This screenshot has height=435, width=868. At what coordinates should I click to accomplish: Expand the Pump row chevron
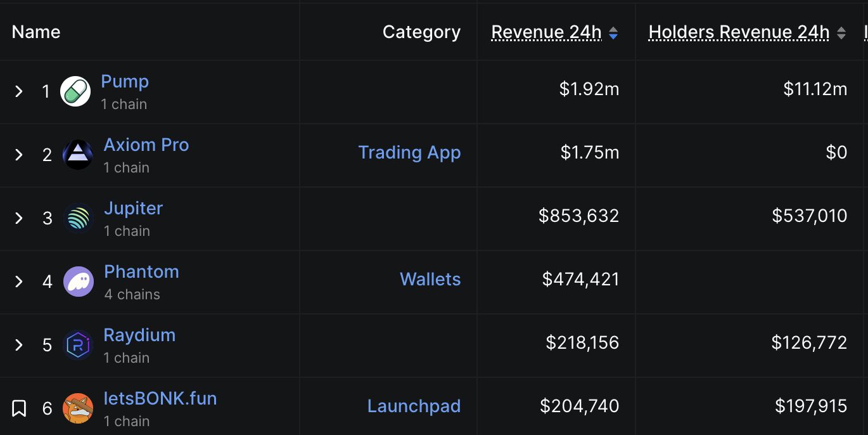coord(19,91)
